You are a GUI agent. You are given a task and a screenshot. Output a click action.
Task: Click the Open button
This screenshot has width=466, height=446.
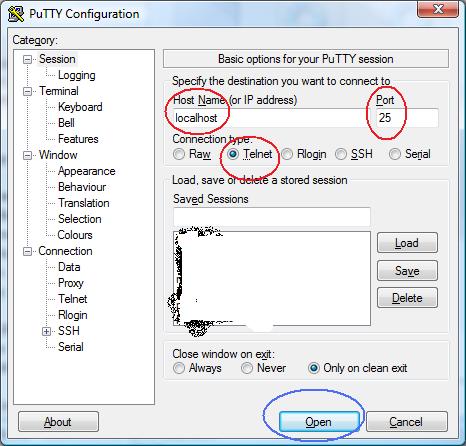tap(319, 422)
